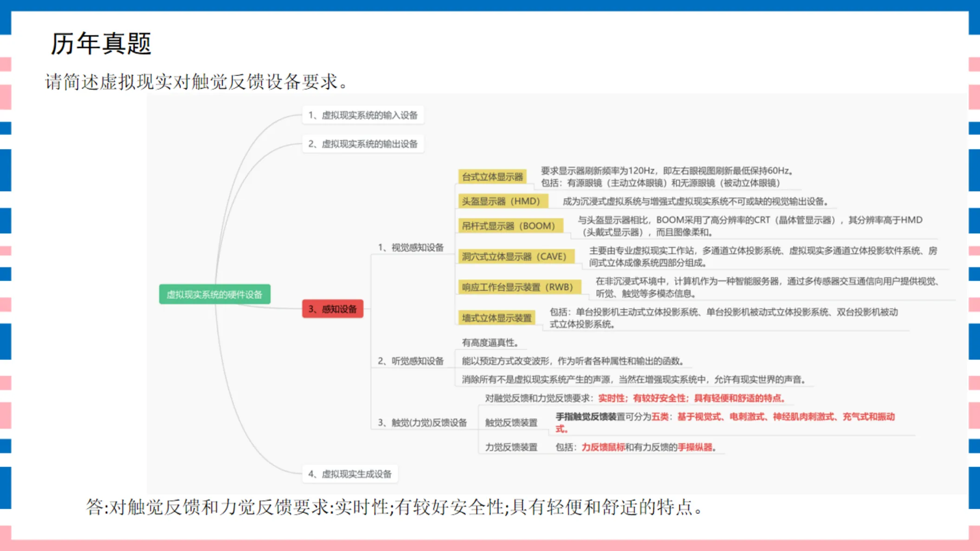
Task: Click the text 手指触觉反馈装置可分为五类
Action: pyautogui.click(x=612, y=416)
